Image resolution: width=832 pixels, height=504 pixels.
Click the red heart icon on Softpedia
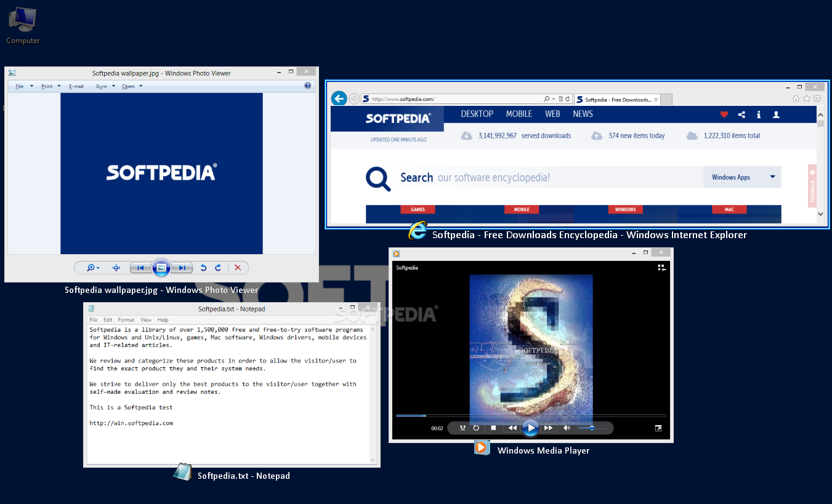tap(724, 114)
